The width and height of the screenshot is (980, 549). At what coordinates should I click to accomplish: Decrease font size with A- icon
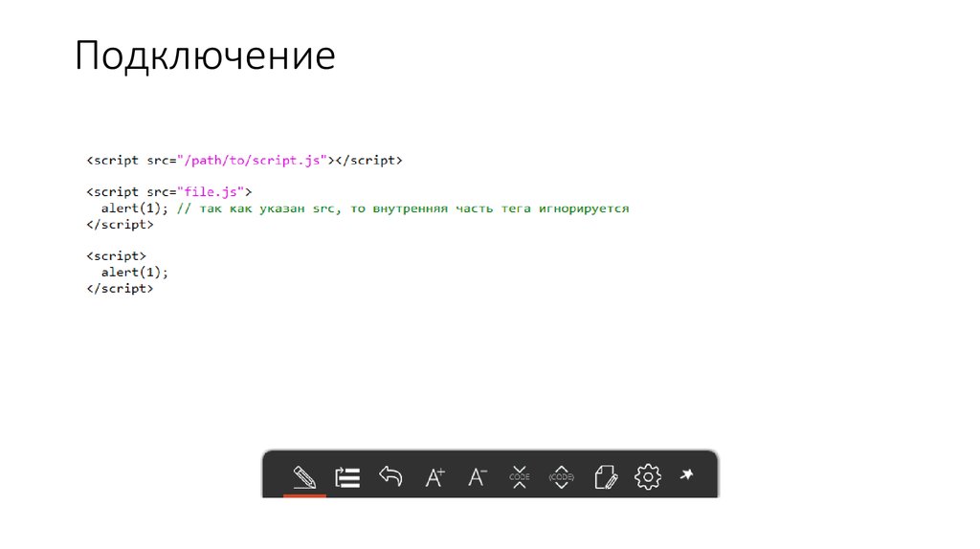pos(478,477)
